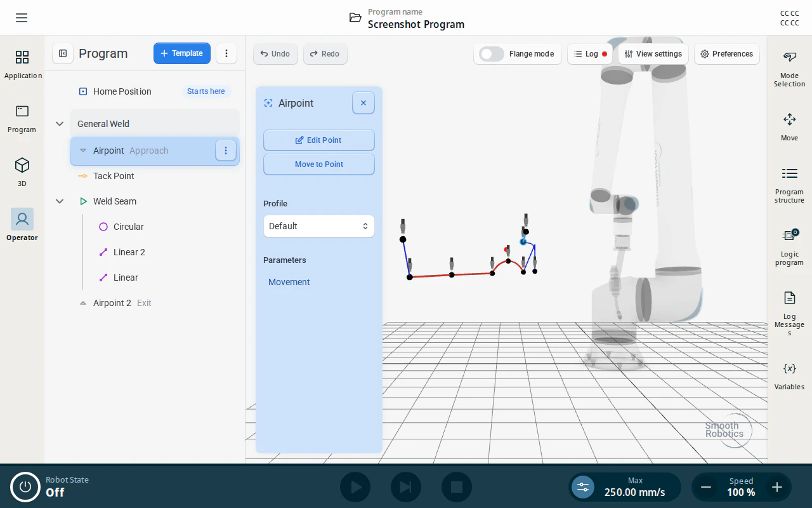Open the Logic program panel
812x508 pixels.
[x=789, y=248]
